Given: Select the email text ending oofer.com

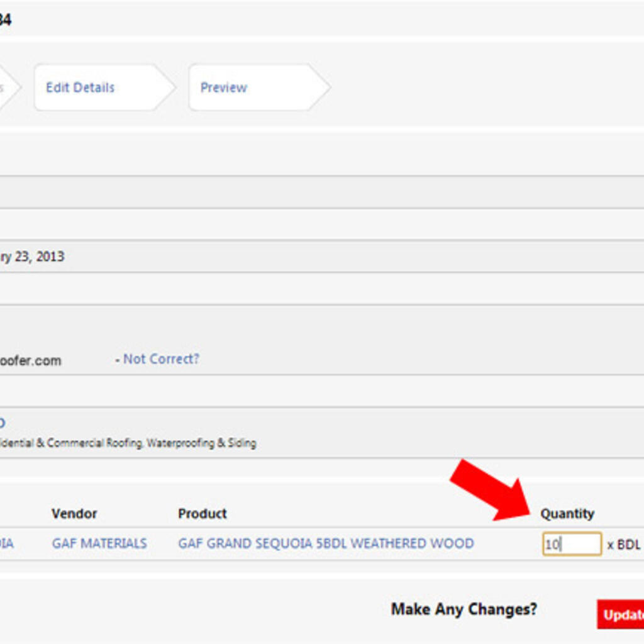Looking at the screenshot, I should (30, 360).
